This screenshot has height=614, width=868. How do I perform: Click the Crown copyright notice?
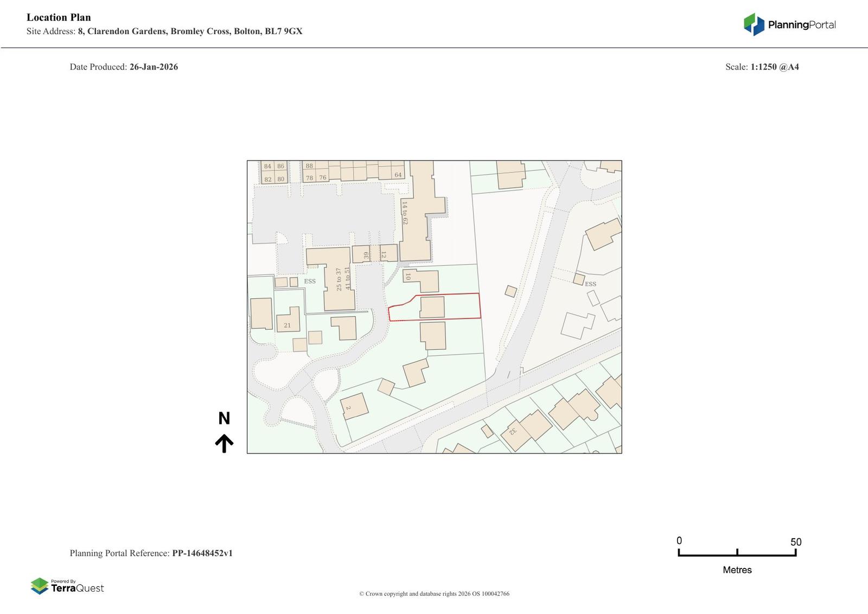pyautogui.click(x=434, y=593)
